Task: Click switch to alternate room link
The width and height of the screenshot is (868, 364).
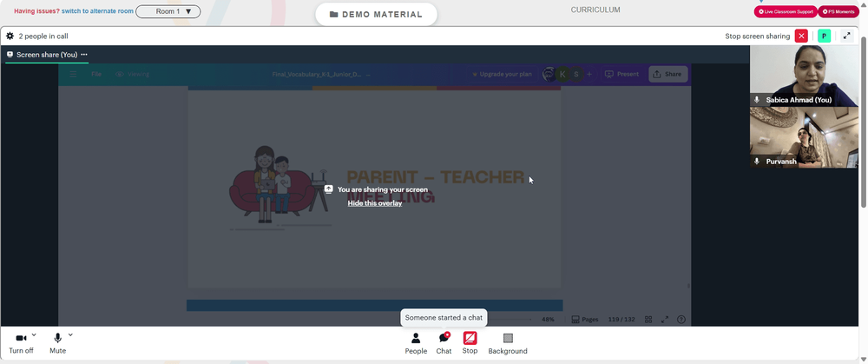Action: point(97,11)
